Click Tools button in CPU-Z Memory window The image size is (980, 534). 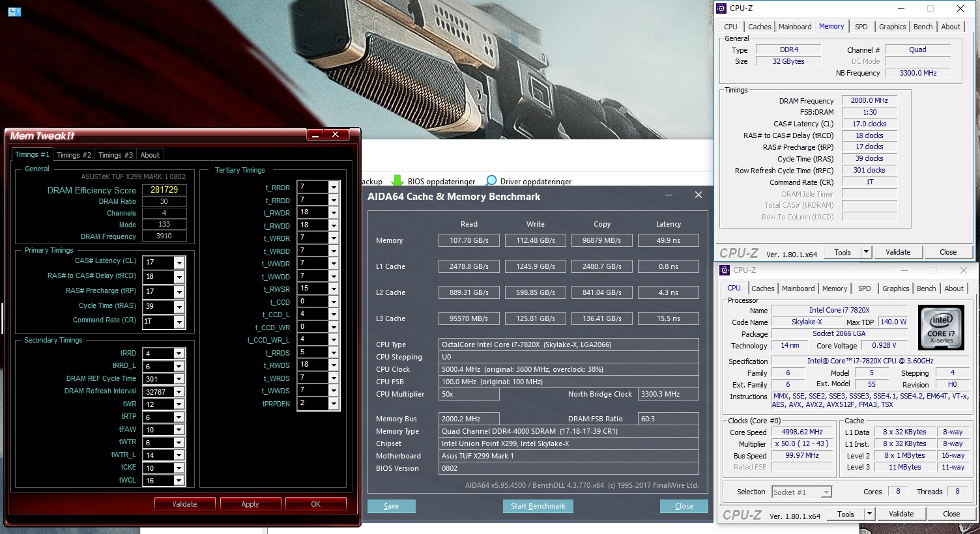[x=842, y=252]
